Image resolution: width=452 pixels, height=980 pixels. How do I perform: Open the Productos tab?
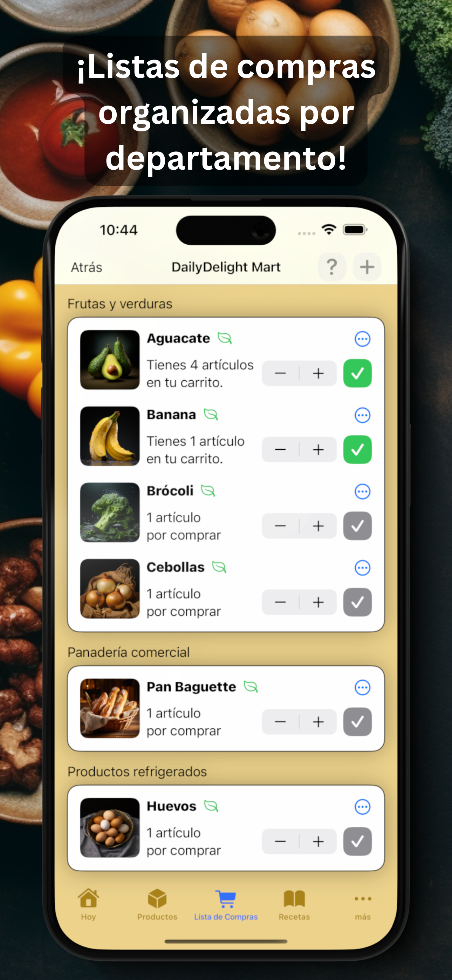(157, 905)
